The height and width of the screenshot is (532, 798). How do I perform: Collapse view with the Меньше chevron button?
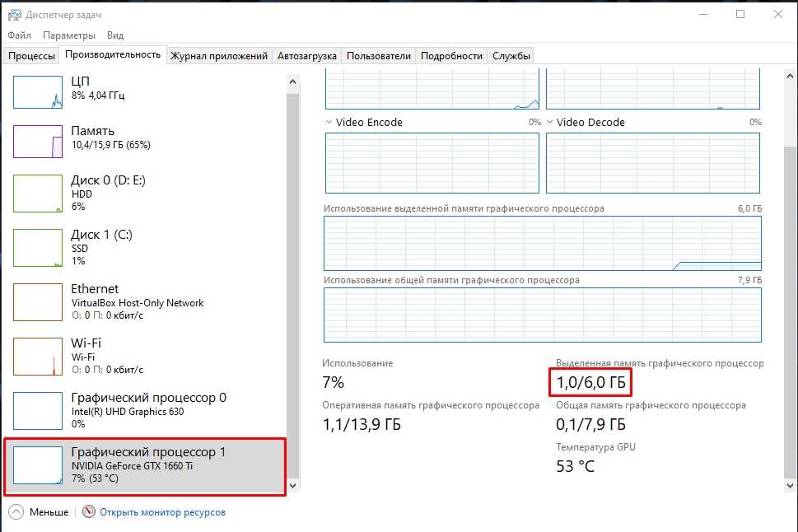[16, 512]
